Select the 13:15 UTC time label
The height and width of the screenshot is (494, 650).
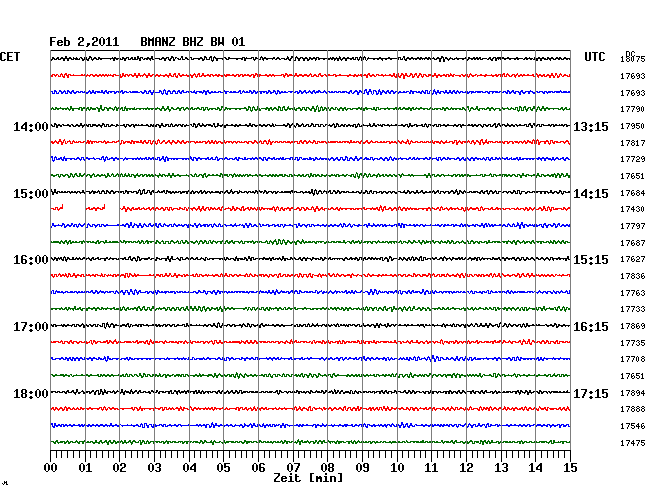[591, 126]
